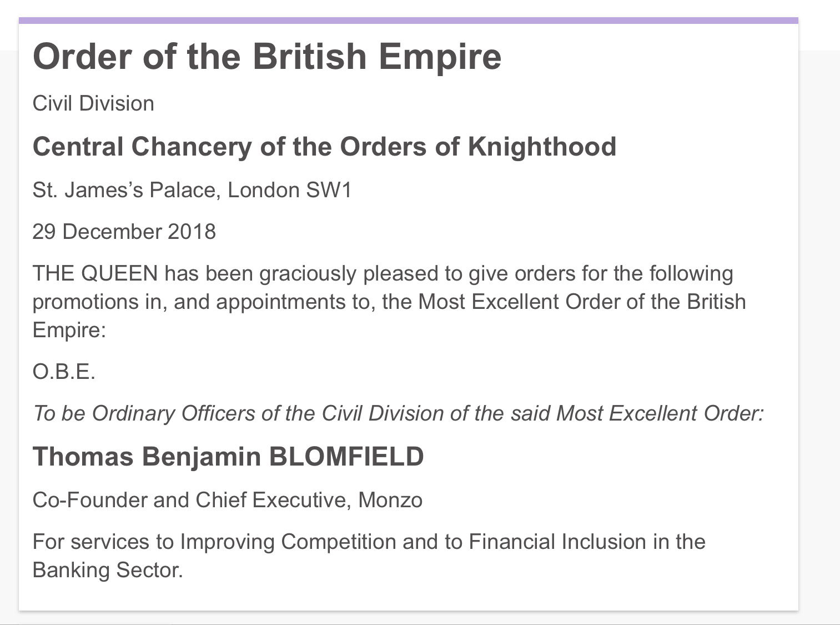Click the 'Central Chancery of the Orders of Knighthood' heading
Screen dimensions: 840x625
click(x=325, y=147)
